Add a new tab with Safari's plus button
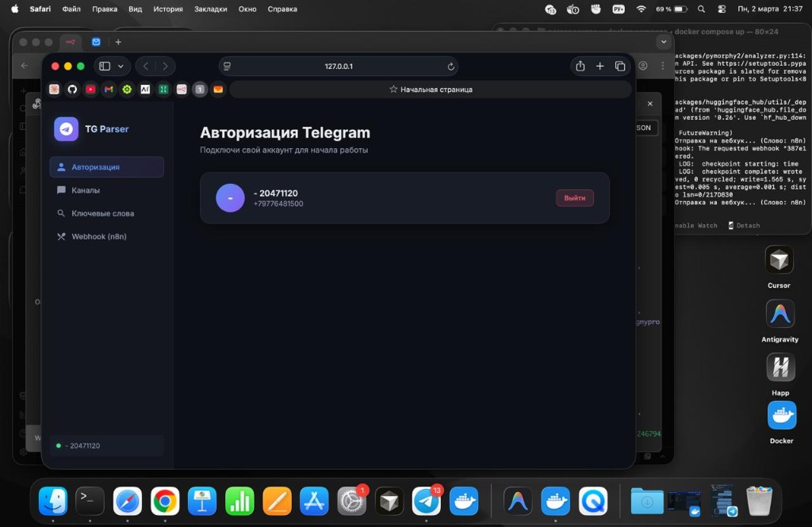Screen dimensions: 812x527 coord(599,67)
